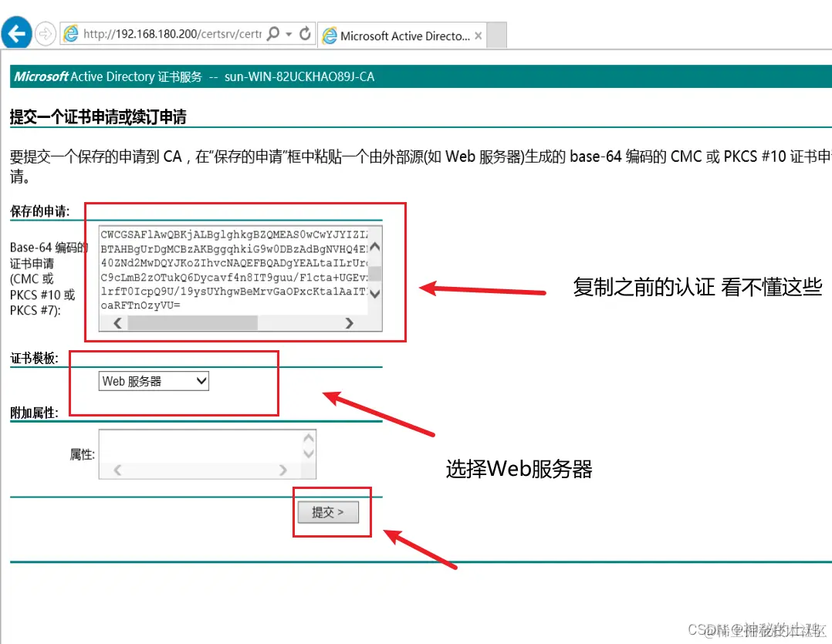Click the 提交一个证书申请或续订申请 heading
832x644 pixels.
(x=98, y=116)
